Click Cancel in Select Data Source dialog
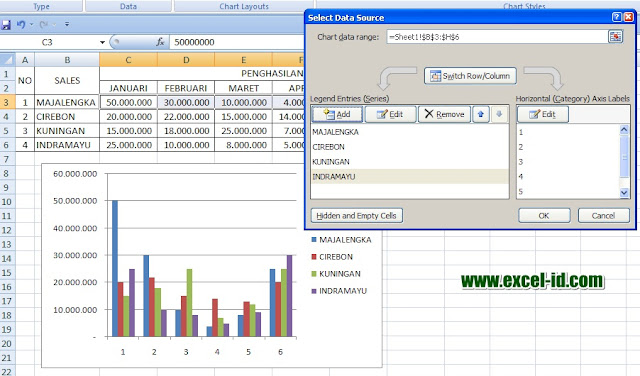 click(603, 216)
